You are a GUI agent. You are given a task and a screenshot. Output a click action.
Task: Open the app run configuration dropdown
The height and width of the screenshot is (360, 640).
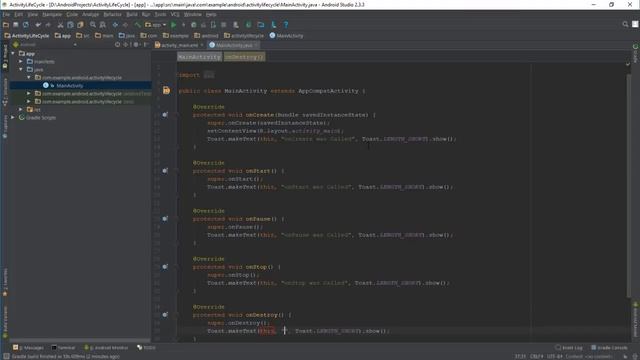coord(156,25)
